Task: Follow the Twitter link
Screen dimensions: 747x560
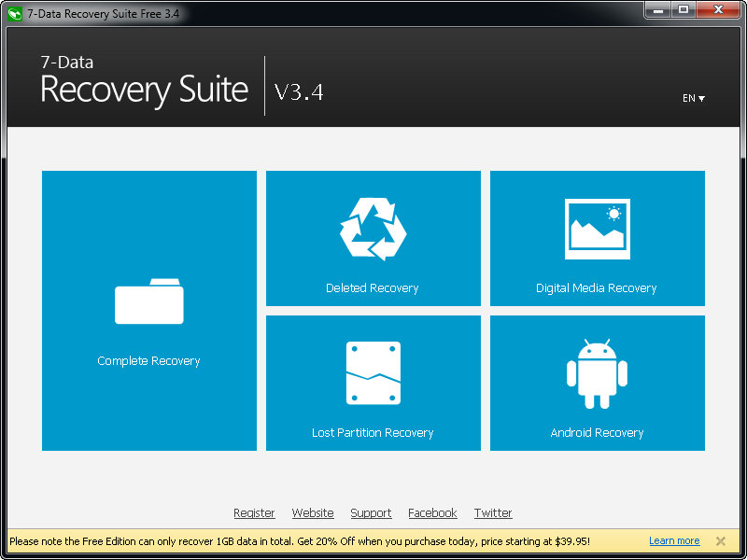Action: (x=492, y=512)
